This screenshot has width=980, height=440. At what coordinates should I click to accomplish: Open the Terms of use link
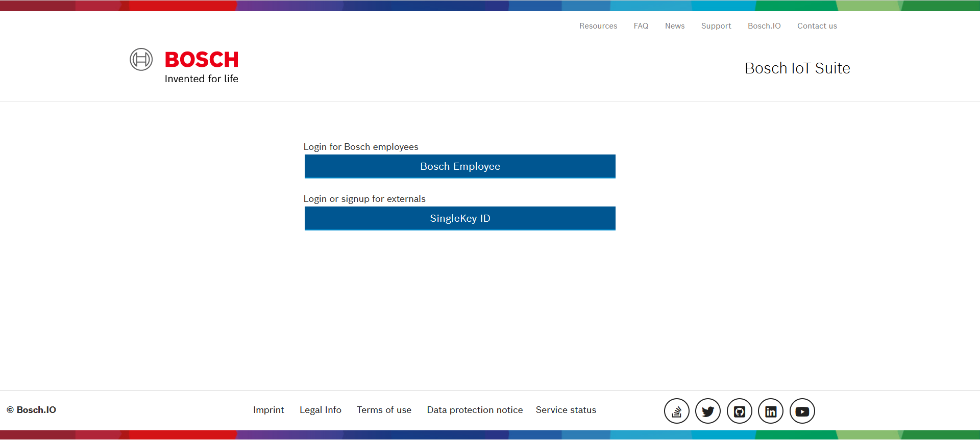(x=384, y=410)
